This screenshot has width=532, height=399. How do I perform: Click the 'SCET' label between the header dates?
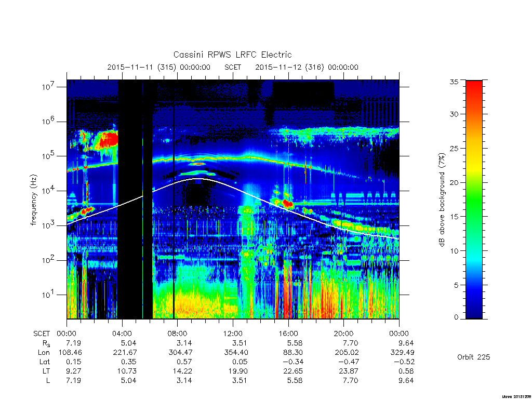[x=233, y=67]
